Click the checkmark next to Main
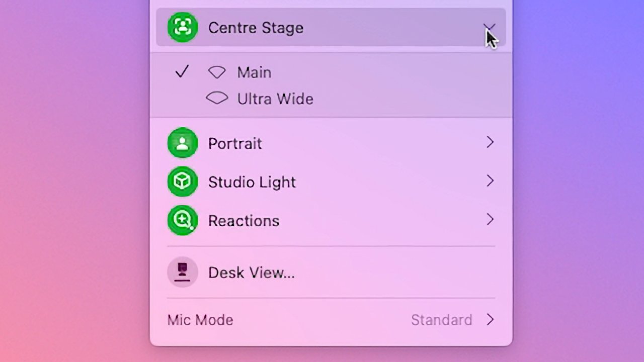The width and height of the screenshot is (644, 362). (x=182, y=72)
